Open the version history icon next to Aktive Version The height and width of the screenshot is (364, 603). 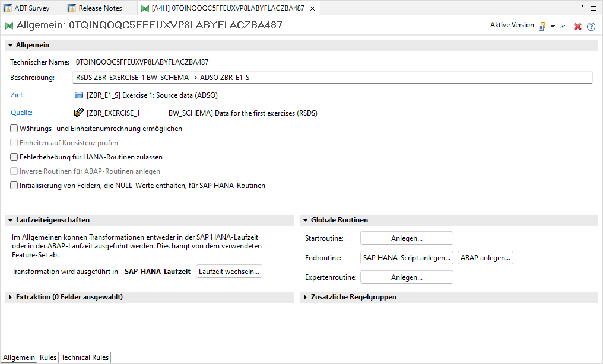(x=542, y=26)
